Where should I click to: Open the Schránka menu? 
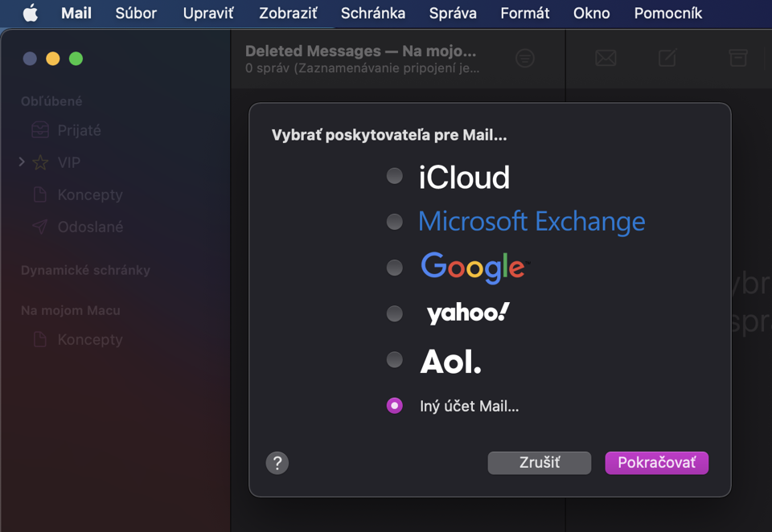tap(372, 14)
